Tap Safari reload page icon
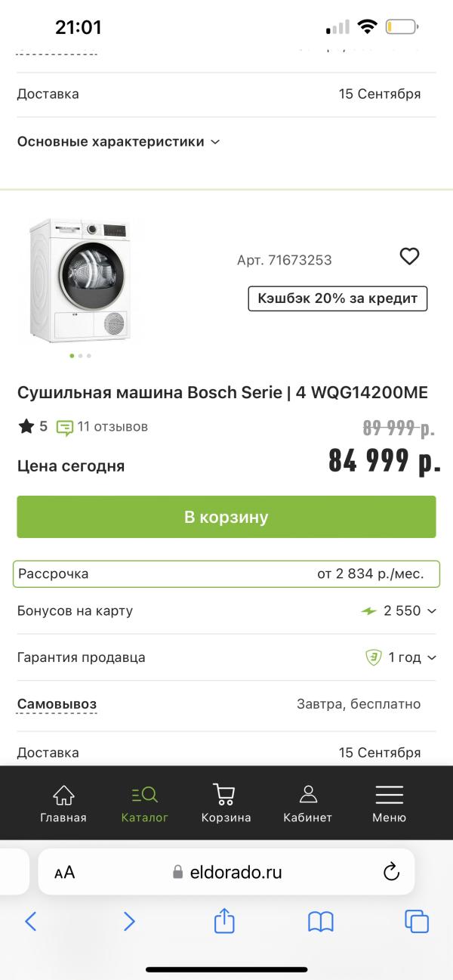 pyautogui.click(x=391, y=872)
